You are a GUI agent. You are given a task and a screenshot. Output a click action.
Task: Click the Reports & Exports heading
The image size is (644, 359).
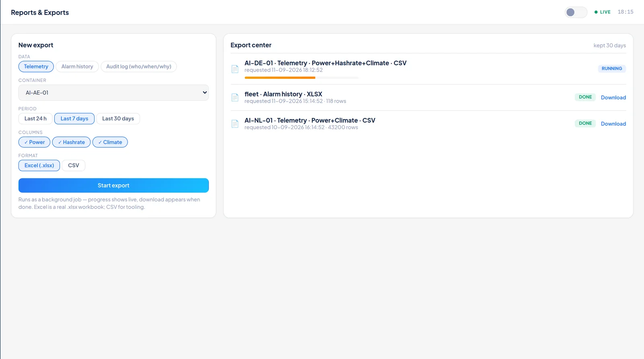coord(40,12)
